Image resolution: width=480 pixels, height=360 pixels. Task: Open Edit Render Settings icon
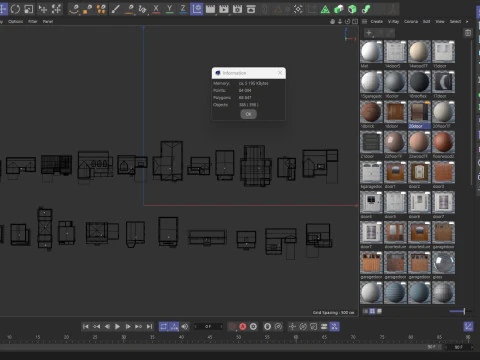pos(237,9)
